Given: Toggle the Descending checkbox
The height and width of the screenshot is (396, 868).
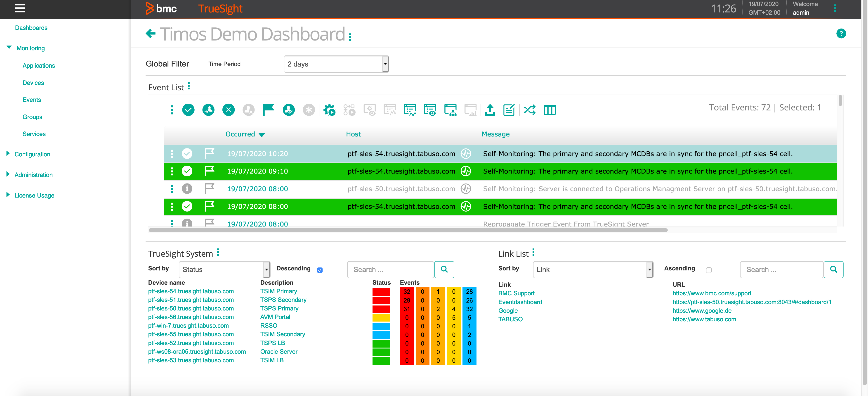Looking at the screenshot, I should 320,270.
